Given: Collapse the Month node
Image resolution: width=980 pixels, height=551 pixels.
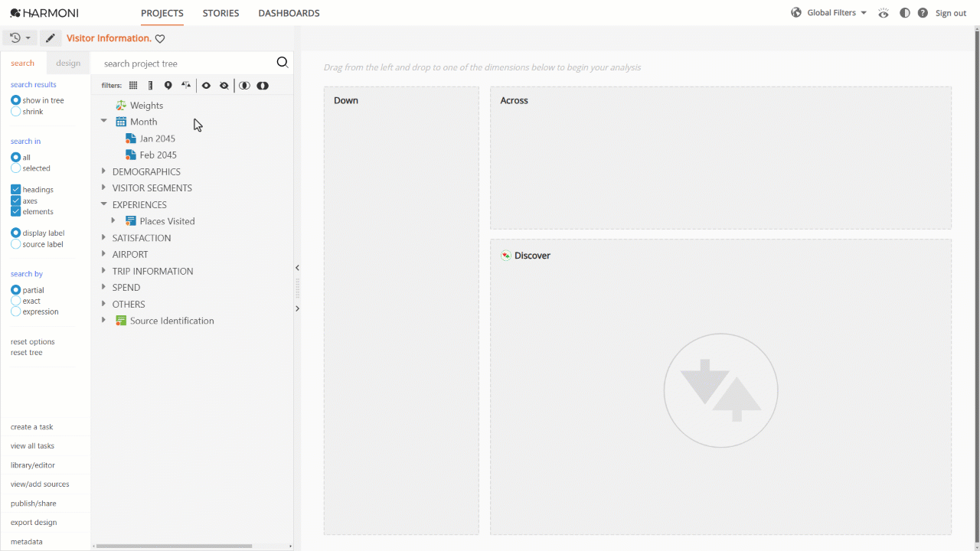Looking at the screenshot, I should (104, 121).
